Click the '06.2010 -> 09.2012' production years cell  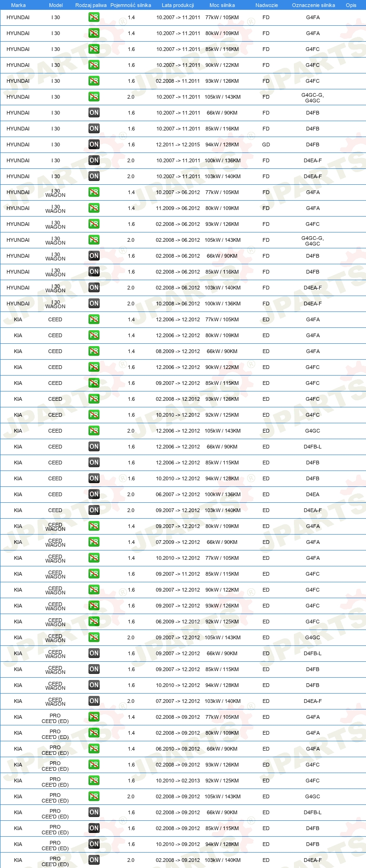point(178,749)
